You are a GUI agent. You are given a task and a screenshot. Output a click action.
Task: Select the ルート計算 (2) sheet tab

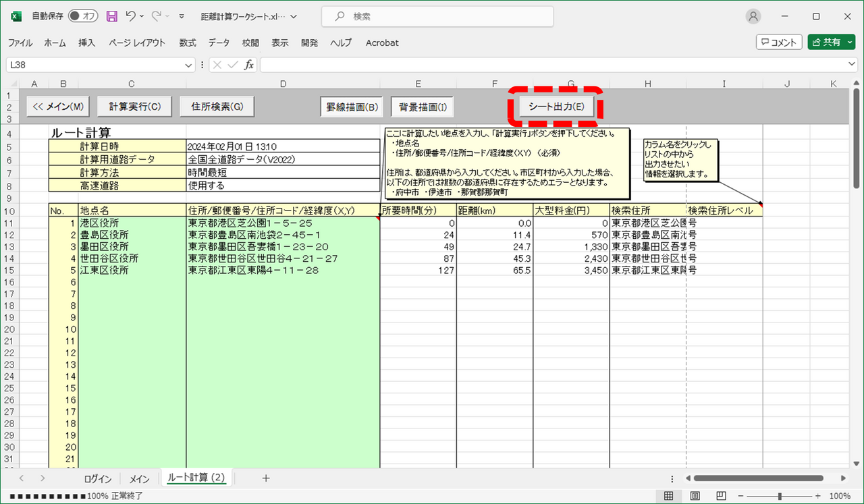(x=196, y=478)
